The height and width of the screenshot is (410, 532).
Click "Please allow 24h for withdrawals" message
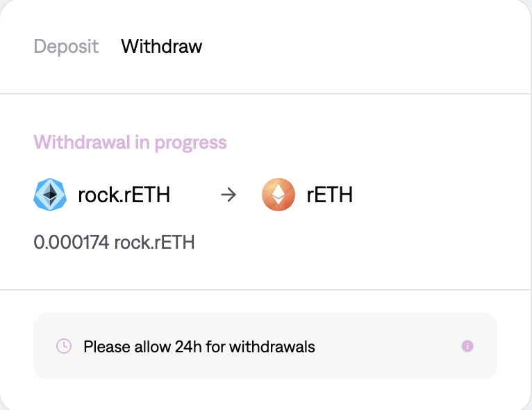(199, 346)
